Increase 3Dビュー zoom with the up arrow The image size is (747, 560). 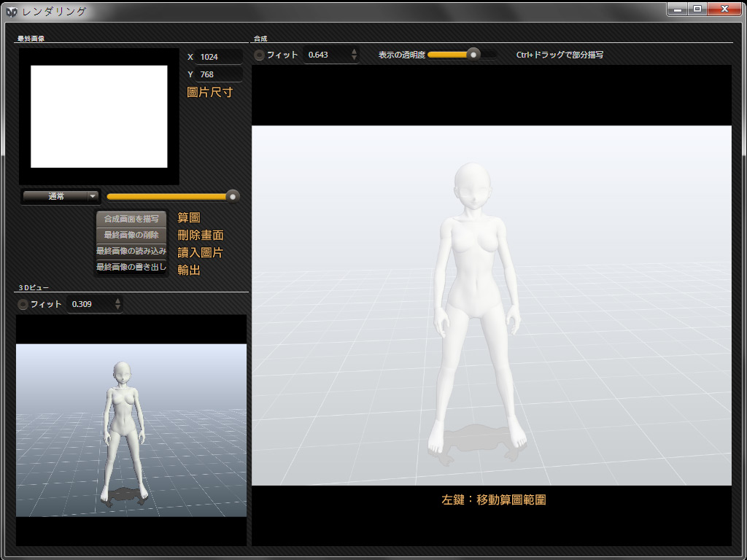118,300
